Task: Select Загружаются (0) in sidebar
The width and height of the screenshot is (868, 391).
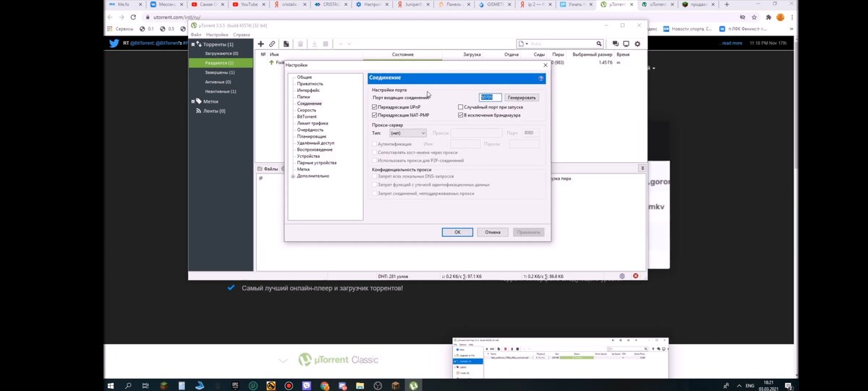Action: pos(221,54)
